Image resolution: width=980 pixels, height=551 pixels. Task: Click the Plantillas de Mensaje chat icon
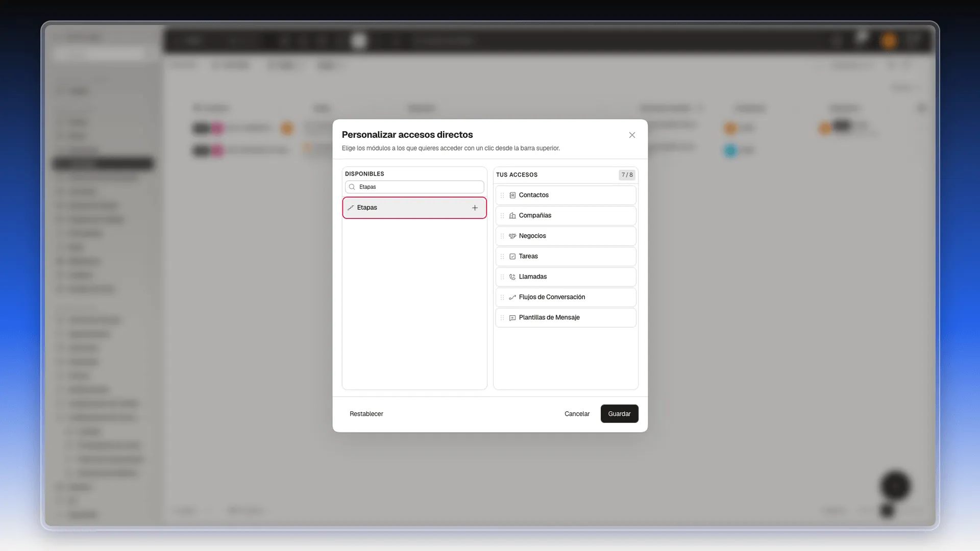(512, 317)
